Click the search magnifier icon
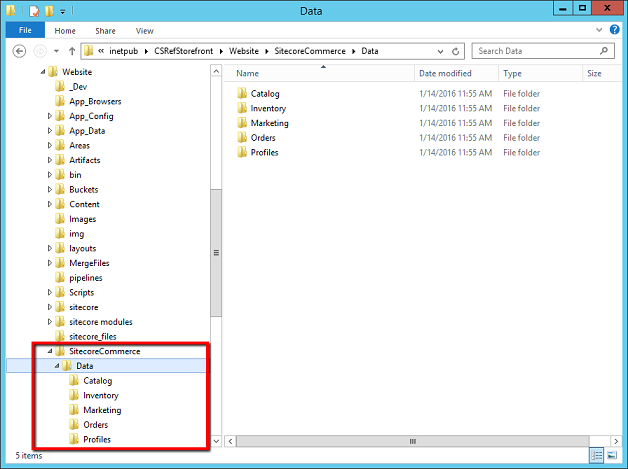The height and width of the screenshot is (469, 628). (x=604, y=51)
